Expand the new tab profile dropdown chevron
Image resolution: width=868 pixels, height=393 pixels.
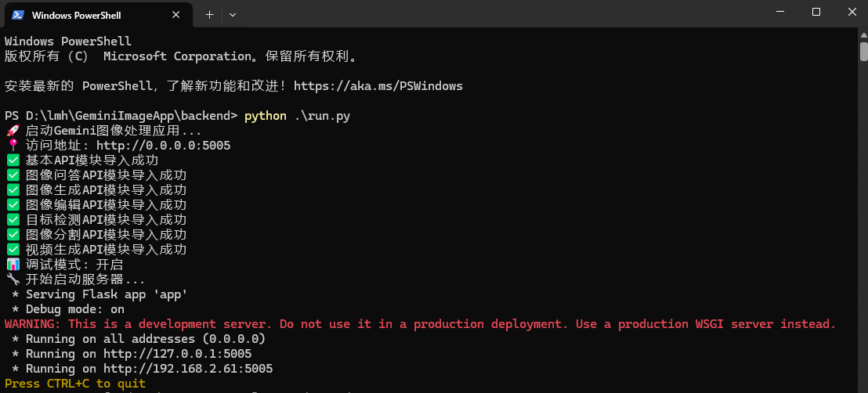point(233,14)
